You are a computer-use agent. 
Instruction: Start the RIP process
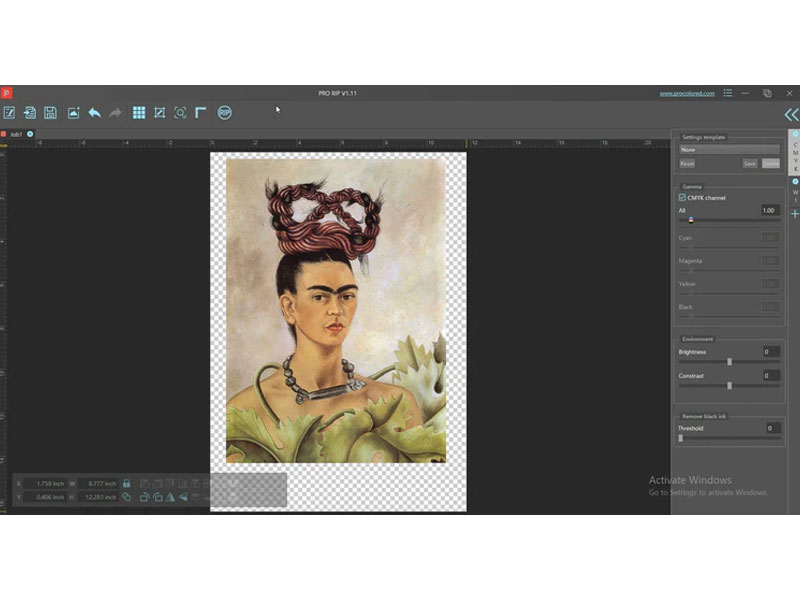[224, 113]
